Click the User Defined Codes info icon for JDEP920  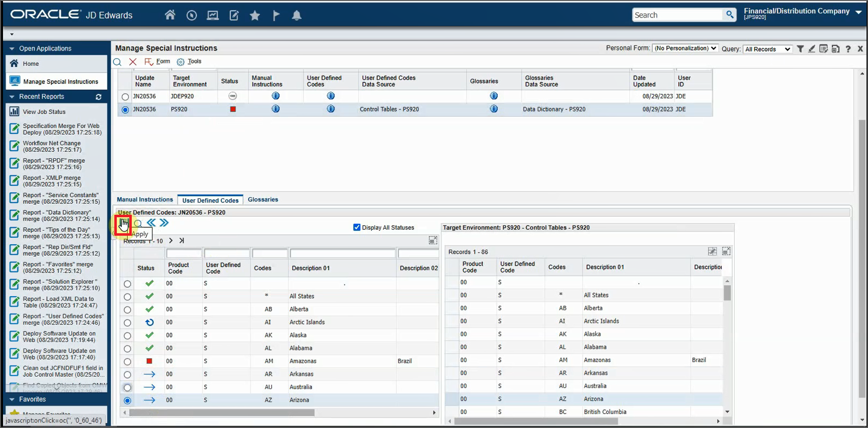click(x=330, y=96)
